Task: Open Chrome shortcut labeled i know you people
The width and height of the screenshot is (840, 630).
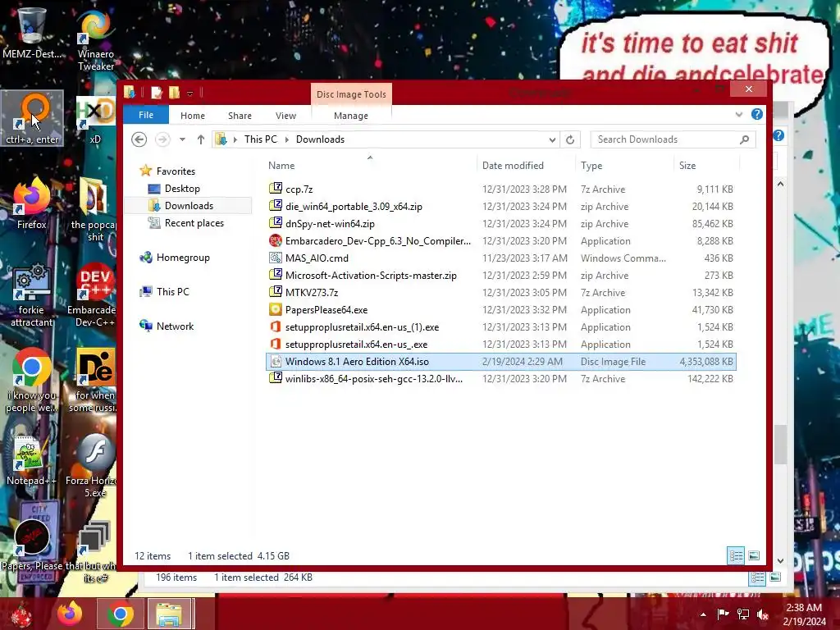Action: pos(31,381)
